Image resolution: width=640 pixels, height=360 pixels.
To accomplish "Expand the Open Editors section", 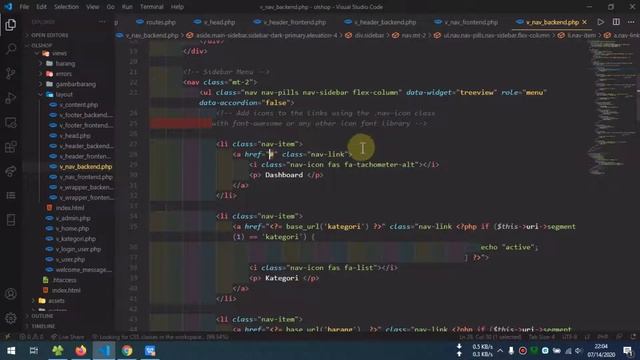I will [49, 35].
